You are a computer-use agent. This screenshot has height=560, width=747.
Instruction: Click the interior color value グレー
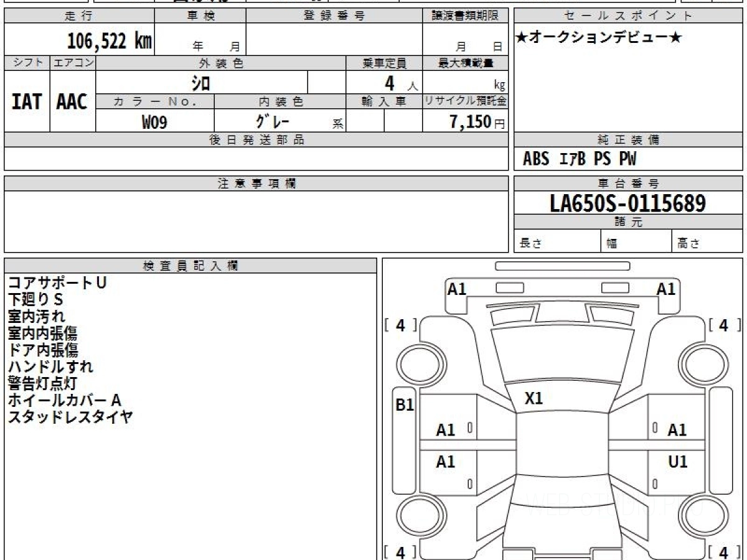pos(274,121)
